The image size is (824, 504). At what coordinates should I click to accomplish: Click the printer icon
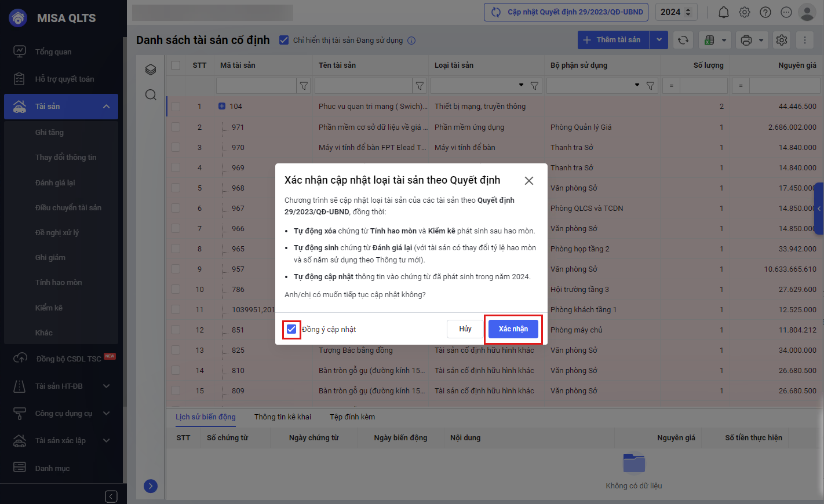(x=746, y=40)
